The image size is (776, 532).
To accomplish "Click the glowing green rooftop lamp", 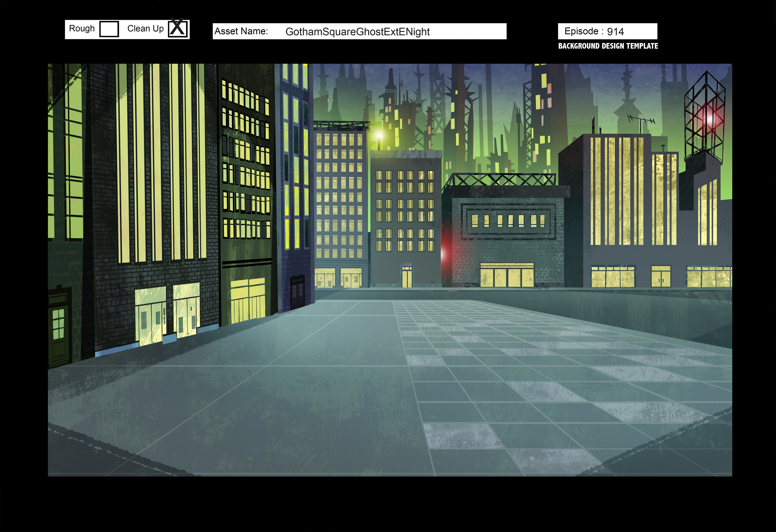I will pyautogui.click(x=379, y=135).
